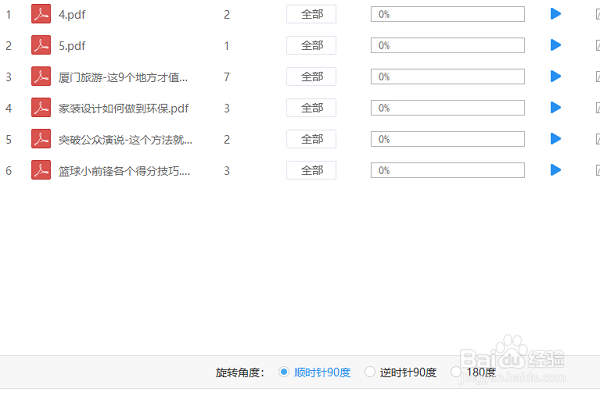Image resolution: width=600 pixels, height=399 pixels.
Task: Click progress bar of 篮球小前锋 row
Action: [x=448, y=170]
